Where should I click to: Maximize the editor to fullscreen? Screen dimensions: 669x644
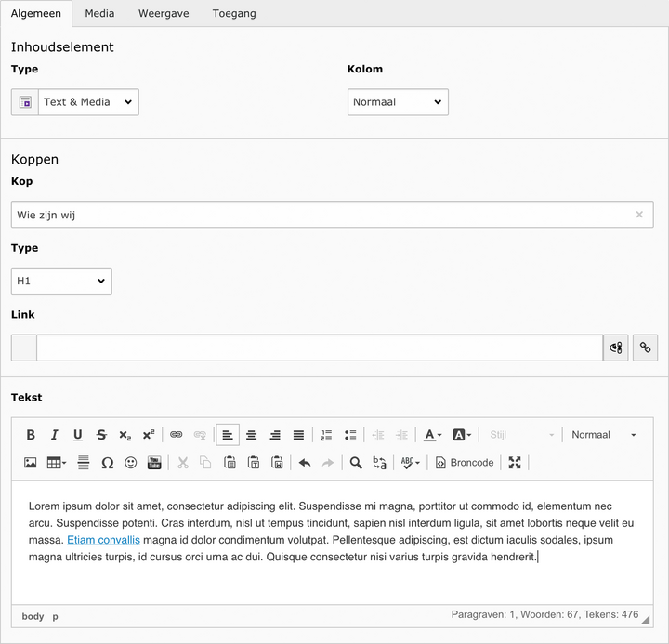tap(515, 463)
